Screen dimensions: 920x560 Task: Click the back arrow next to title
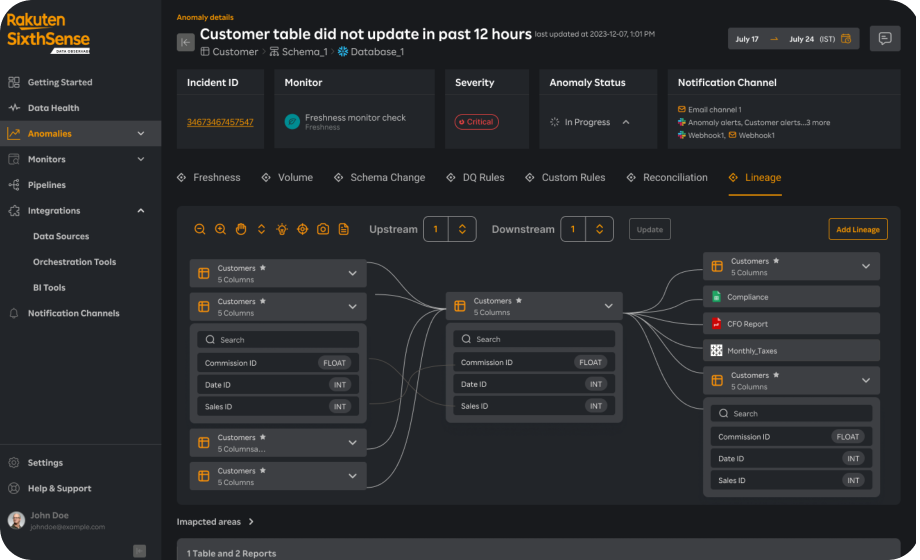(x=185, y=42)
